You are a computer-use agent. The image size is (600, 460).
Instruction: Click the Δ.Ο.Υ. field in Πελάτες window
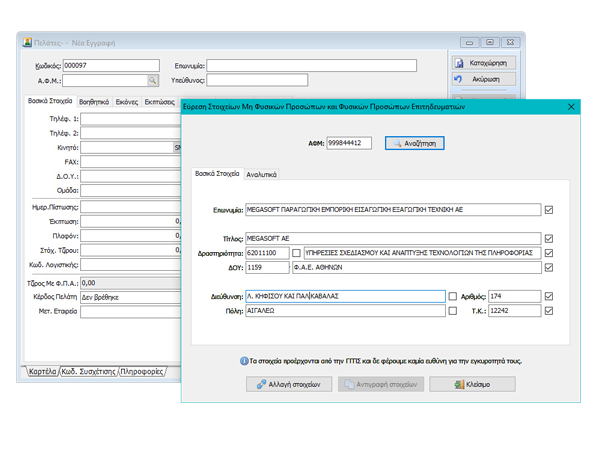tap(130, 176)
